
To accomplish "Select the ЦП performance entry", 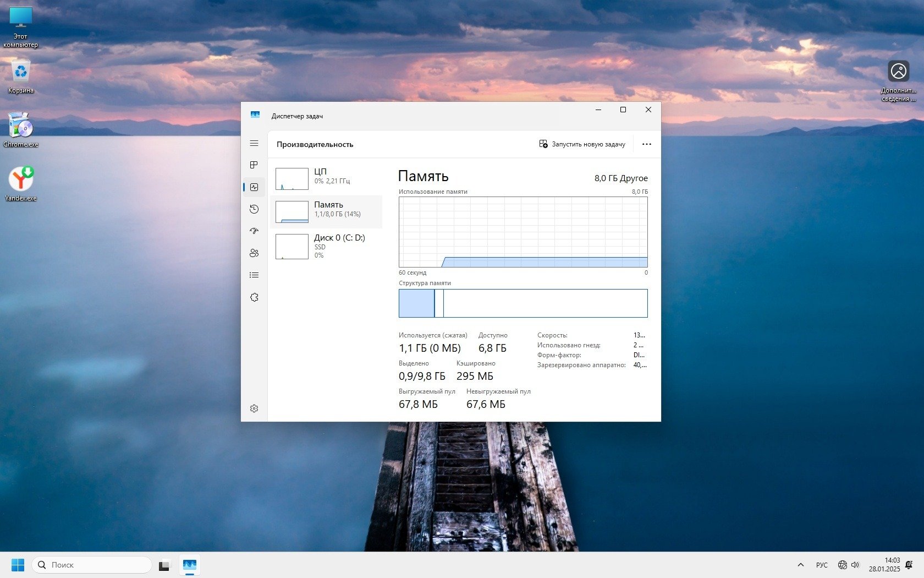I will [x=327, y=179].
